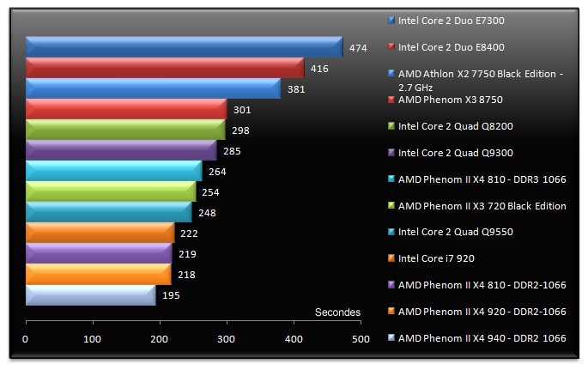588x370 pixels.
Task: Click the Intel Core 2 Quad Q9550 legend swatch
Action: pyautogui.click(x=391, y=232)
